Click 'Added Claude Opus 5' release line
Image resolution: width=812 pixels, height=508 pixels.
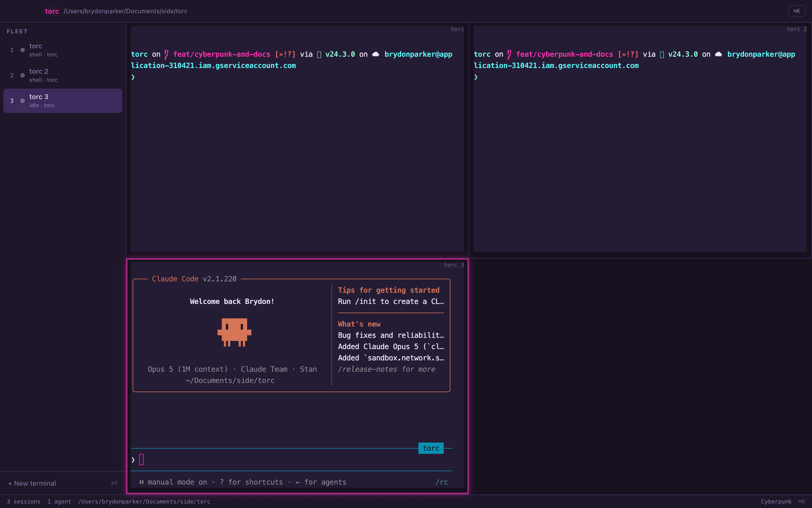click(391, 347)
